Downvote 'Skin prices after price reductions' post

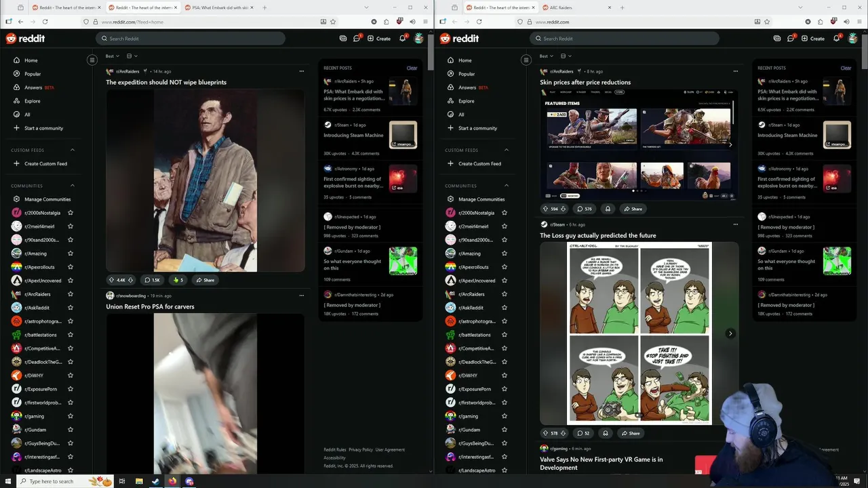coord(563,209)
